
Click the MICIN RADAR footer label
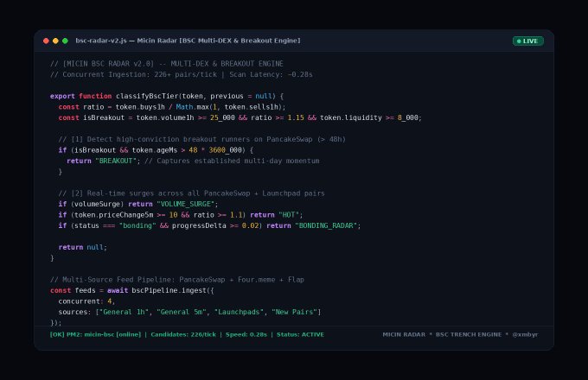404,335
